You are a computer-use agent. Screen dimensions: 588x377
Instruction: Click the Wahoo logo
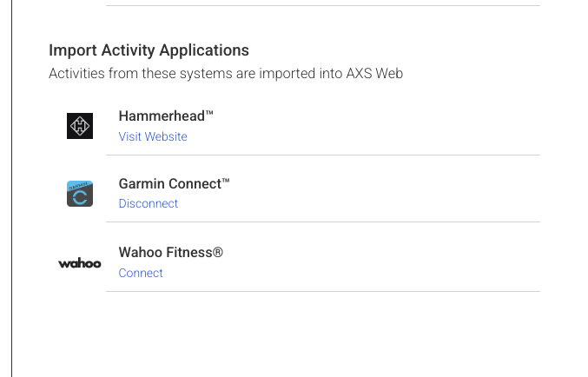(x=80, y=262)
